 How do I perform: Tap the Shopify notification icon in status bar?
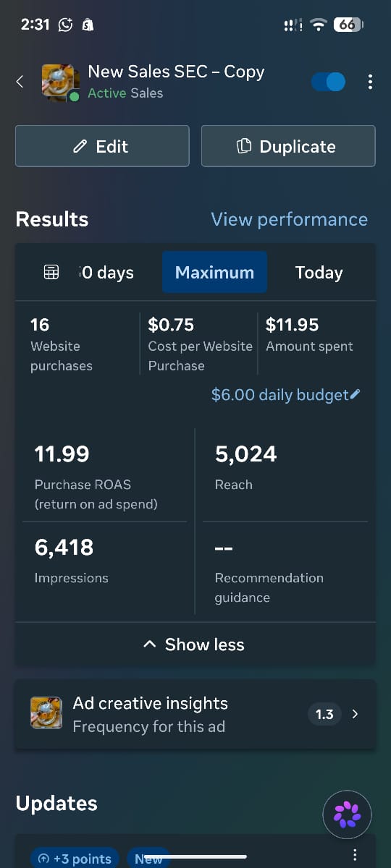tap(88, 25)
